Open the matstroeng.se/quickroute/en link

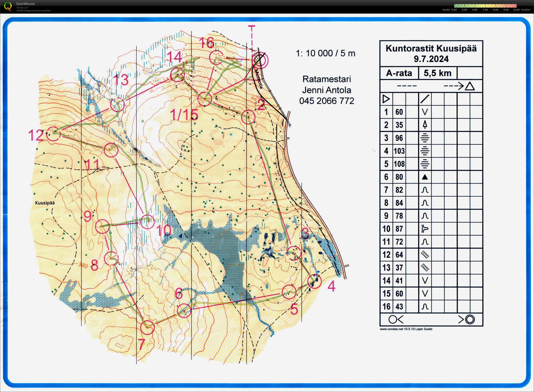pos(33,10)
